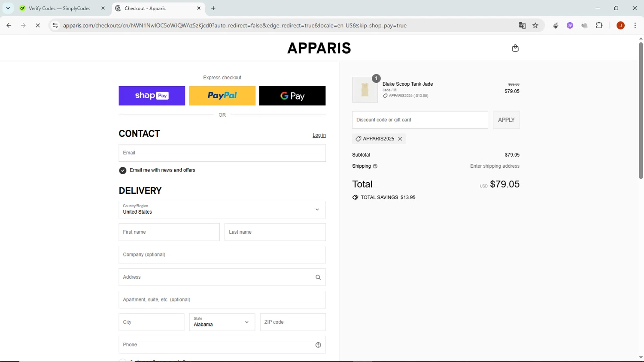Screen dimensions: 644x362
Task: Click the Blake Scoop Tank product thumbnail
Action: [x=365, y=90]
